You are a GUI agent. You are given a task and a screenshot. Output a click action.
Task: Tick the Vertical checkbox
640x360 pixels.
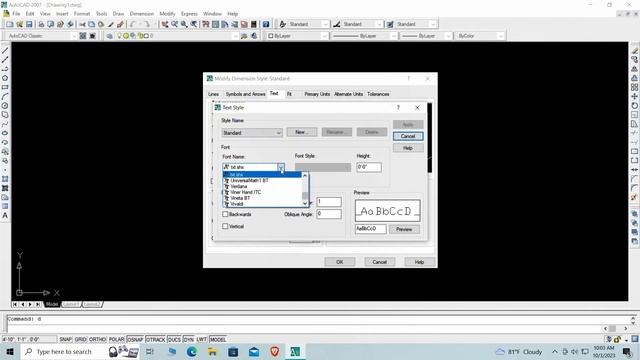(225, 226)
